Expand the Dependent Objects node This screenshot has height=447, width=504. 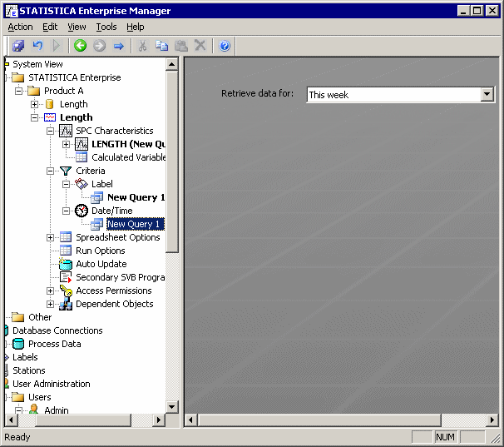[51, 304]
